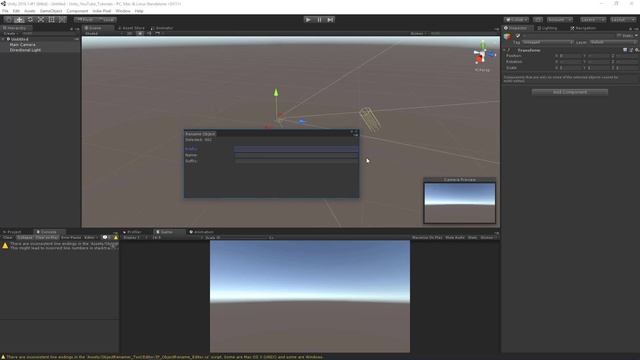
Task: Toggle 2D scene view mode
Action: [129, 33]
